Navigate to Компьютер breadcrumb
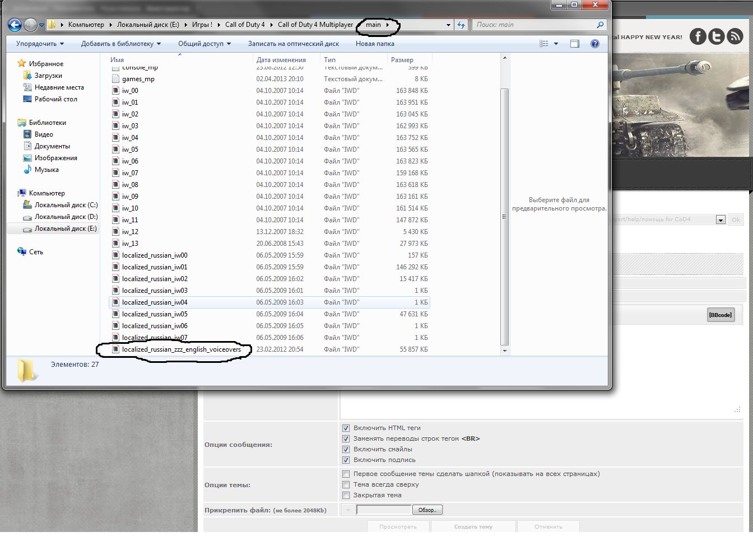The width and height of the screenshot is (753, 560). tap(86, 25)
